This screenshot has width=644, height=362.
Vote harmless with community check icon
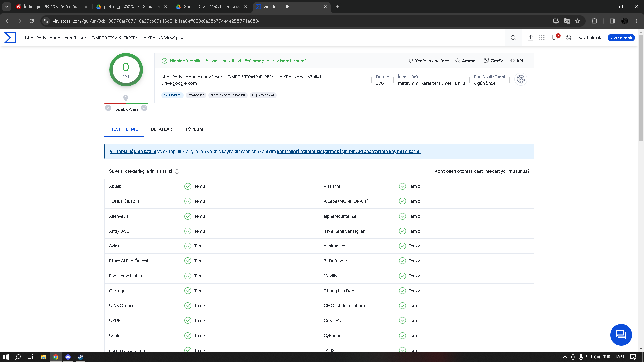(144, 108)
